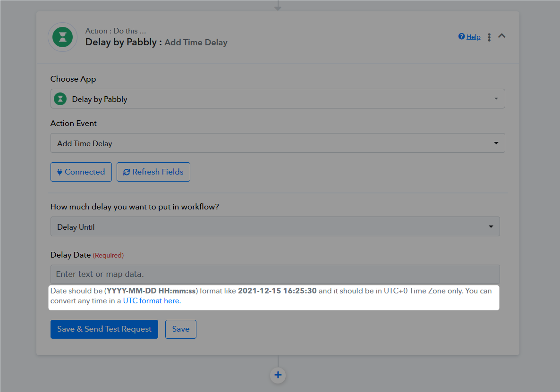
Task: Click the example date 2021-12-15 16:25:30
Action: 277,291
